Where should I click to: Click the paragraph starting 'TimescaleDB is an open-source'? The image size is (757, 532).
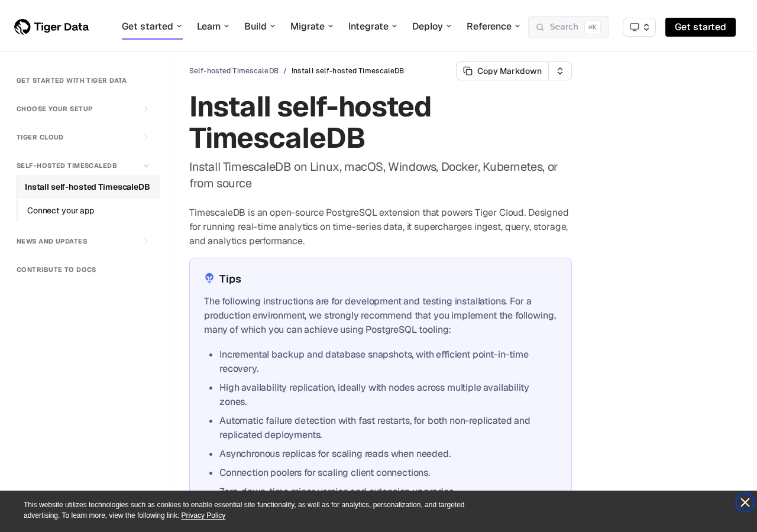(379, 227)
